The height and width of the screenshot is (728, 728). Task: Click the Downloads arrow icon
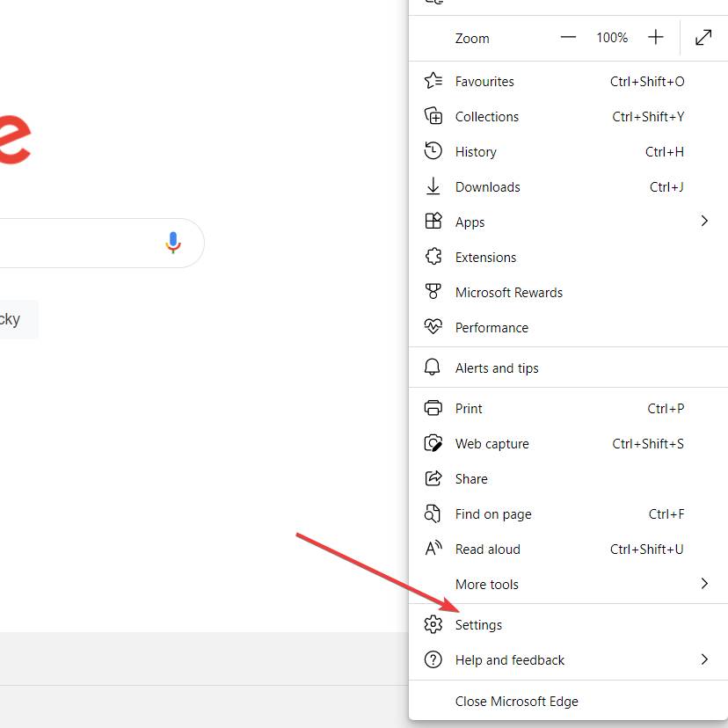click(x=433, y=186)
